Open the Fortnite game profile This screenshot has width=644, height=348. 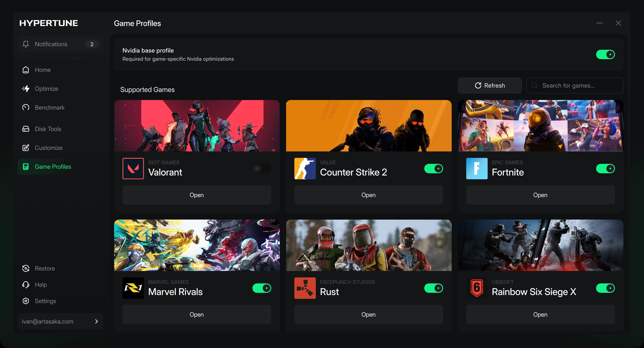click(x=540, y=195)
